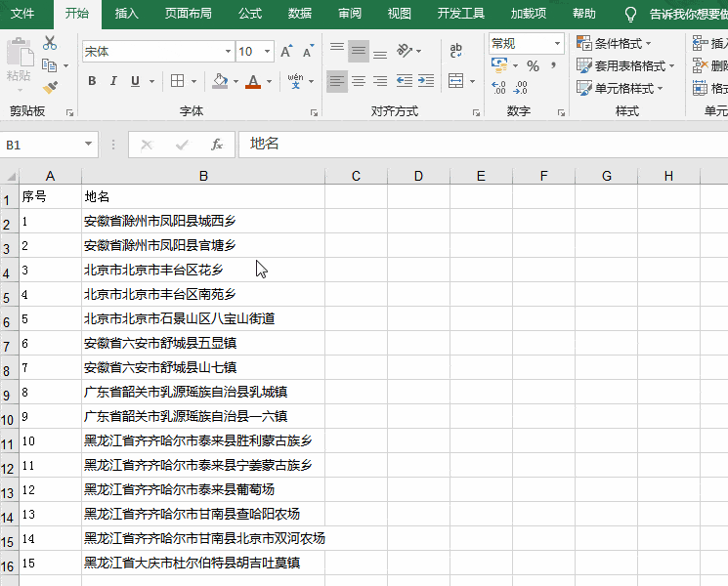Select cell 广东省韶关市乳源瑶族自治县乳城镇
The width and height of the screenshot is (728, 586).
click(203, 392)
